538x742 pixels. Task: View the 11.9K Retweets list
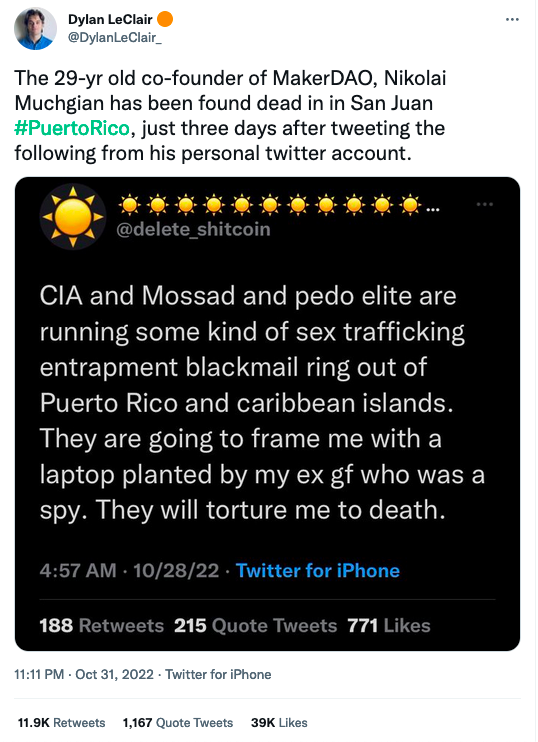62,723
